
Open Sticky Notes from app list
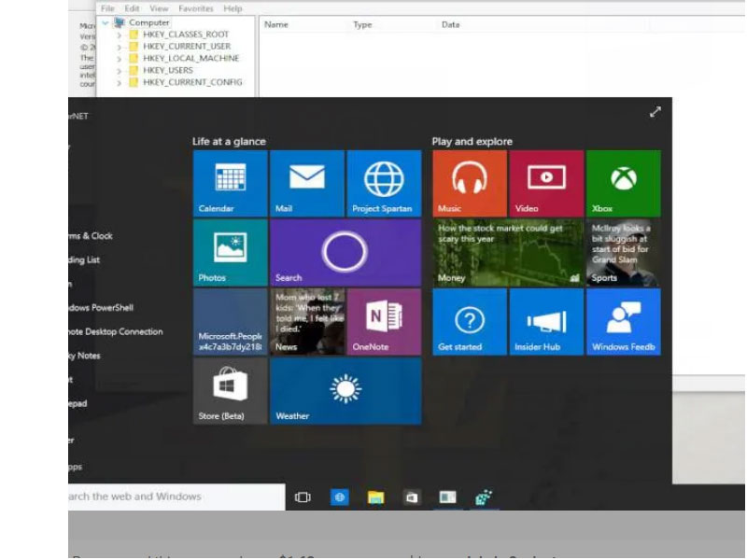(84, 356)
